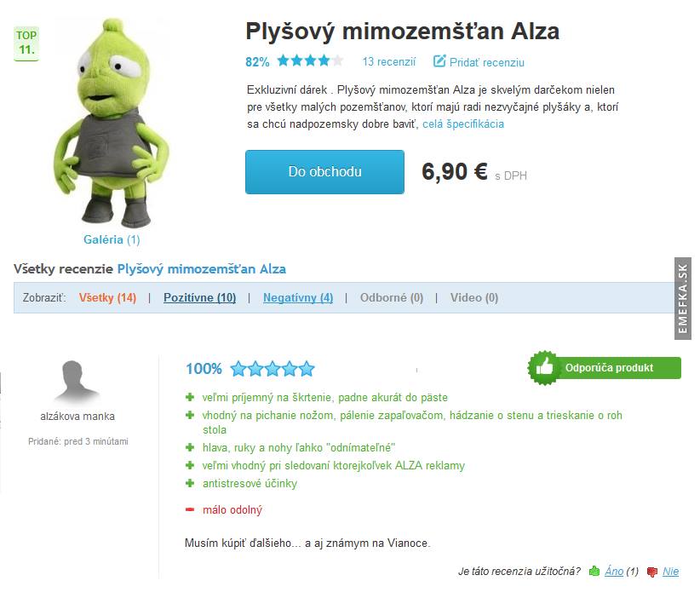Select the Video (0) filter
The width and height of the screenshot is (700, 598).
point(474,297)
